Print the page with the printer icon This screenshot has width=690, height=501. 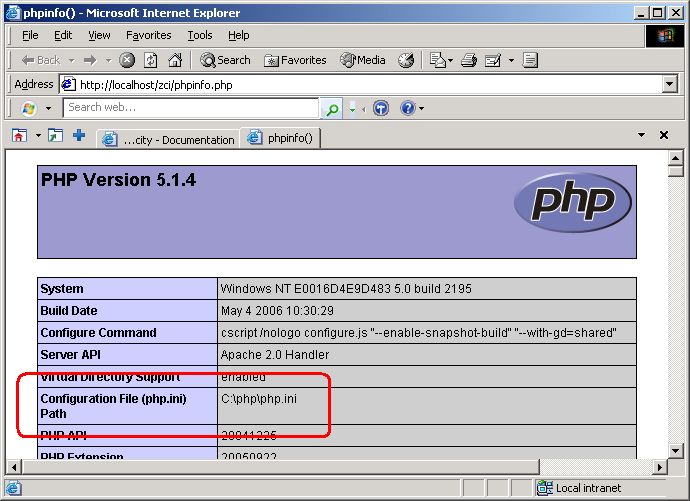469,60
